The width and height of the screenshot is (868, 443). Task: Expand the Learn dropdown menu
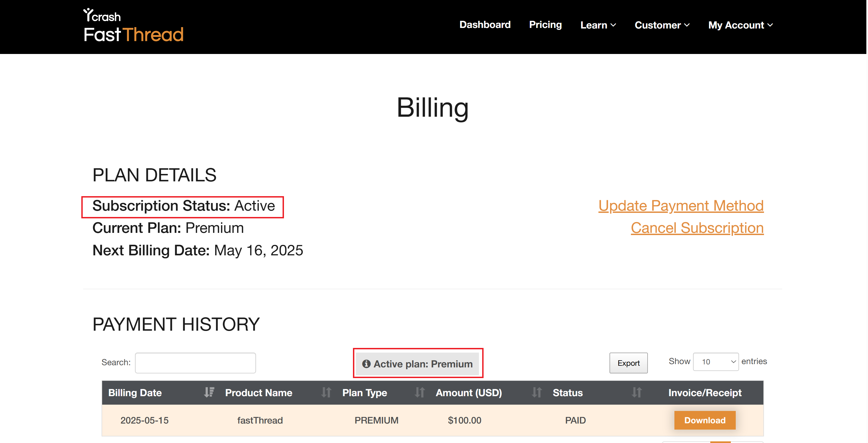click(x=598, y=25)
